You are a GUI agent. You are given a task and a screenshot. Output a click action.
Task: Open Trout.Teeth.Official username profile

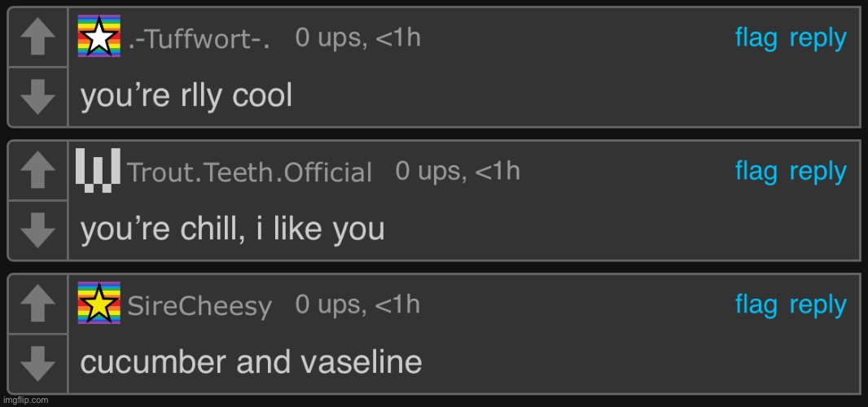[250, 173]
